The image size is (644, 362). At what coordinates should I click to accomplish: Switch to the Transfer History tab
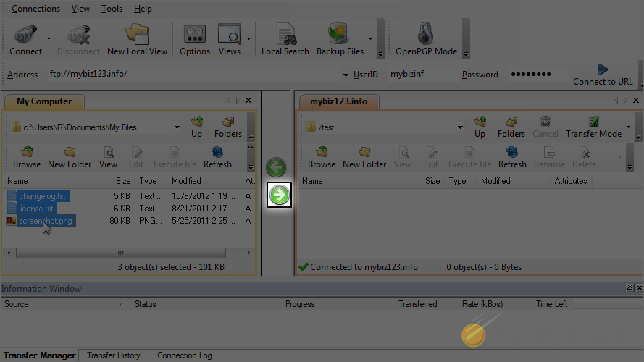(114, 355)
